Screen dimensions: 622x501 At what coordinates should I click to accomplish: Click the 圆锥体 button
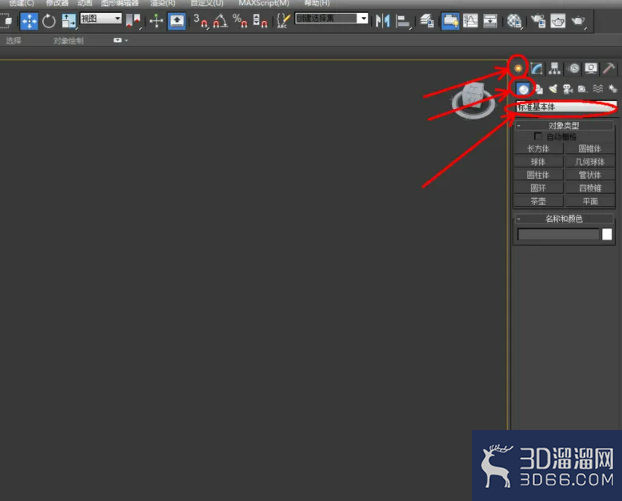590,148
